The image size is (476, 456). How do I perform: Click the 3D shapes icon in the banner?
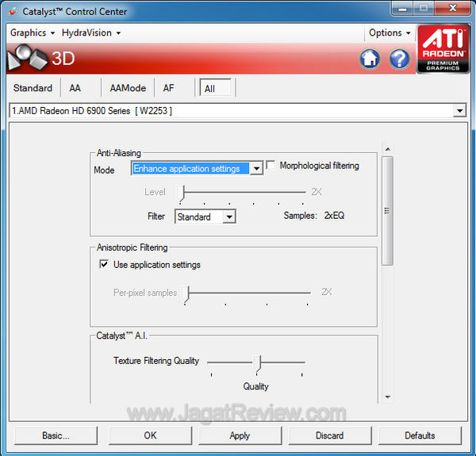26,59
